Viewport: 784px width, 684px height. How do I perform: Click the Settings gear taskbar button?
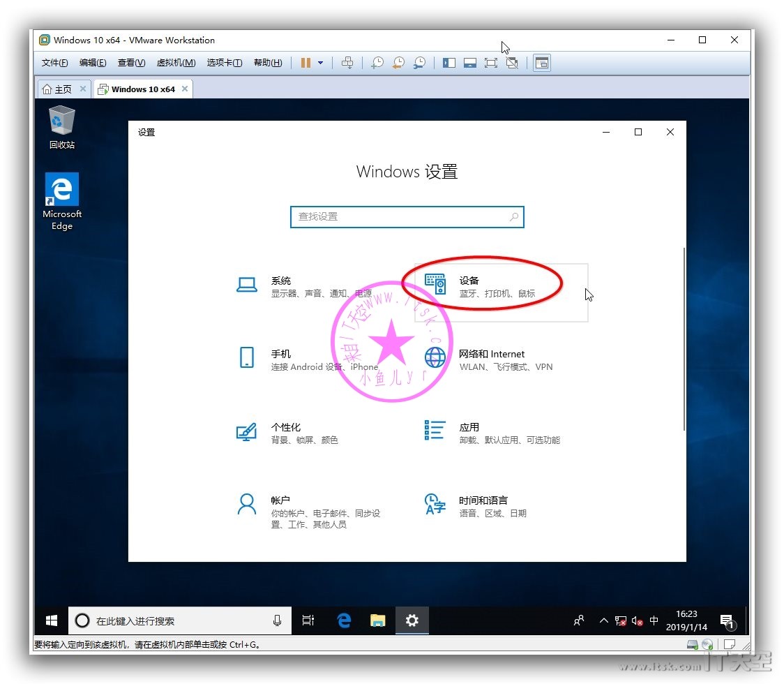click(412, 621)
